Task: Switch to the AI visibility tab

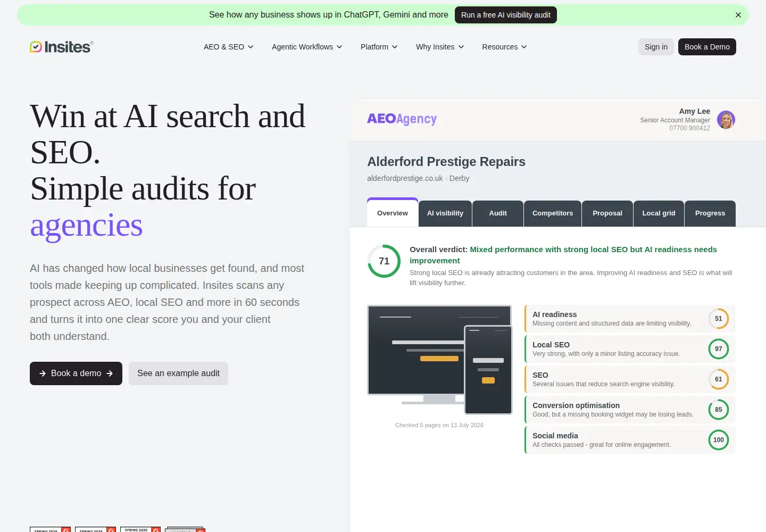Action: click(445, 213)
